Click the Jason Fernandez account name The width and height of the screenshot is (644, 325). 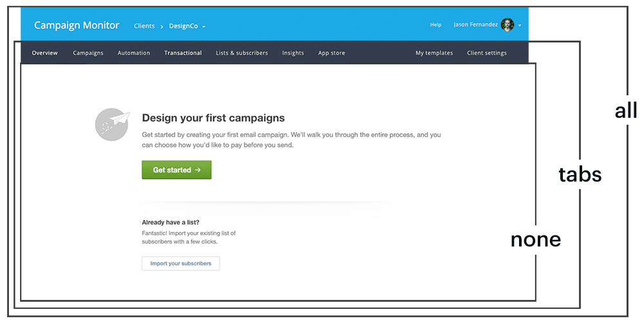[475, 25]
